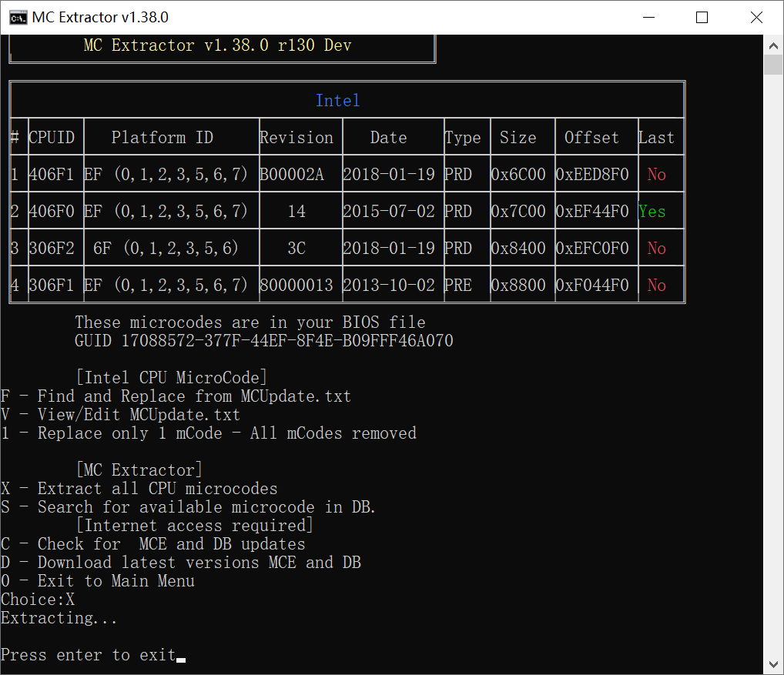
Task: Click revision value 80000013
Action: point(297,286)
